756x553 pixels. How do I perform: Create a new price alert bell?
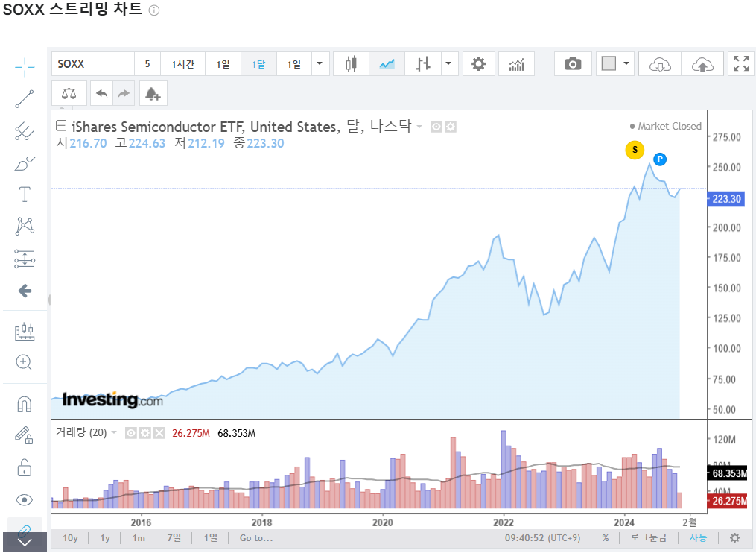[153, 93]
